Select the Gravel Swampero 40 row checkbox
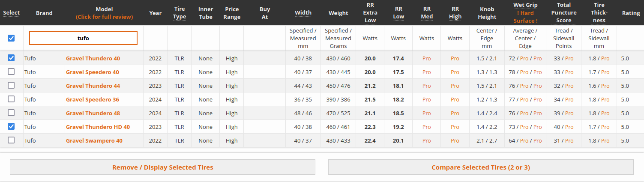Viewport: 644px width, 182px height. coord(11,140)
